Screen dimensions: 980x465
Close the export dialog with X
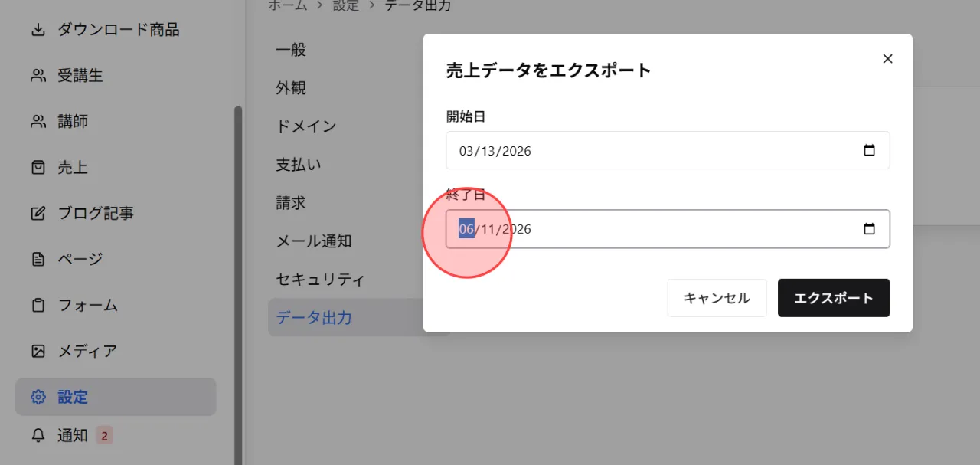click(888, 59)
